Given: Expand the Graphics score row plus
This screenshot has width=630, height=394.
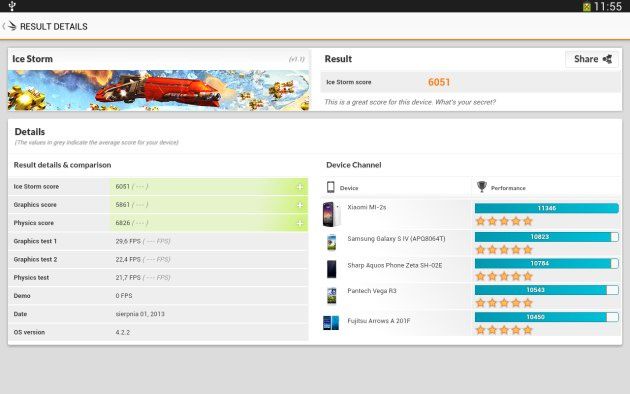Looking at the screenshot, I should click(300, 205).
